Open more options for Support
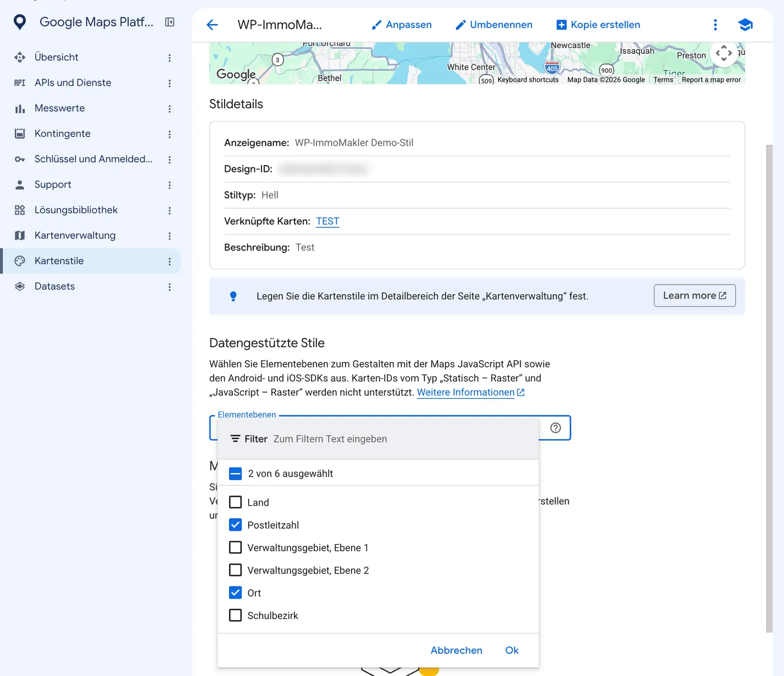 tap(170, 185)
